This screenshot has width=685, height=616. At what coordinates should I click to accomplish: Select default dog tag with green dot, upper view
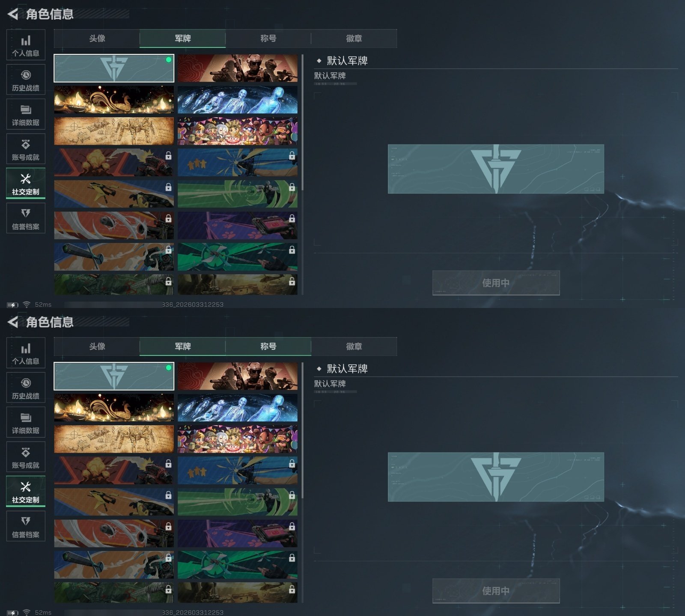tap(114, 68)
